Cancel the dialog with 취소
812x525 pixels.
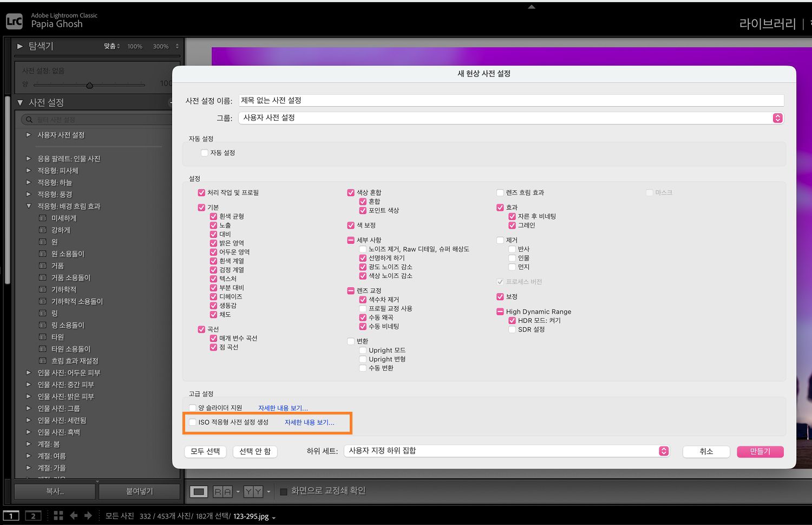706,452
